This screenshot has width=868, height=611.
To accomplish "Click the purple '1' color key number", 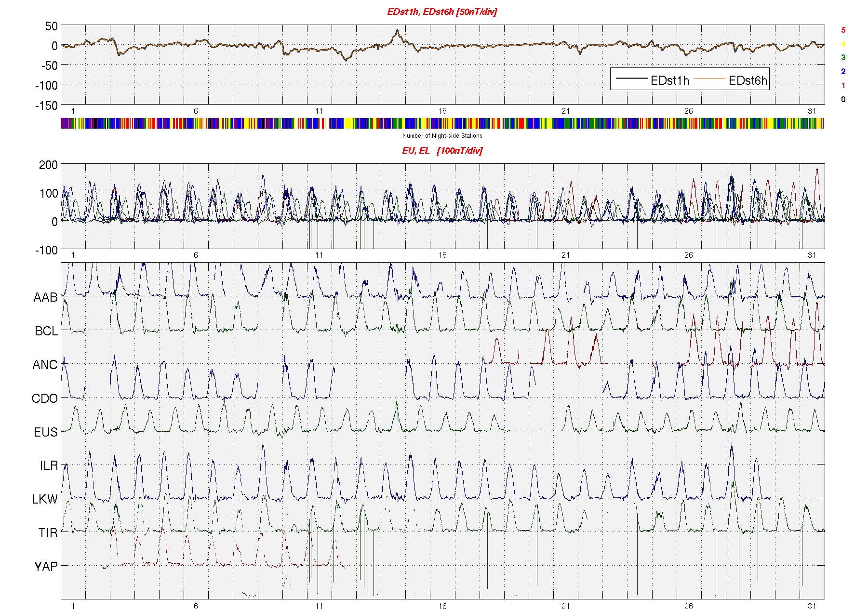I will coord(843,86).
